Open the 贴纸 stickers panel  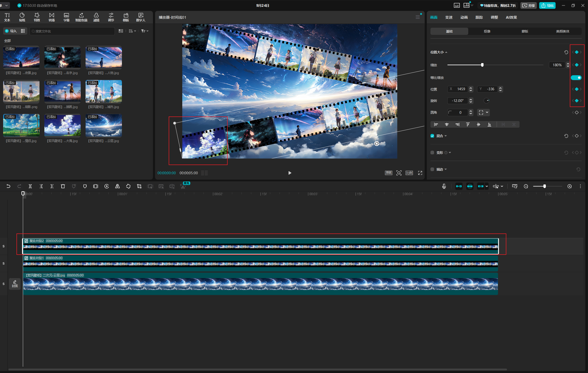point(22,17)
